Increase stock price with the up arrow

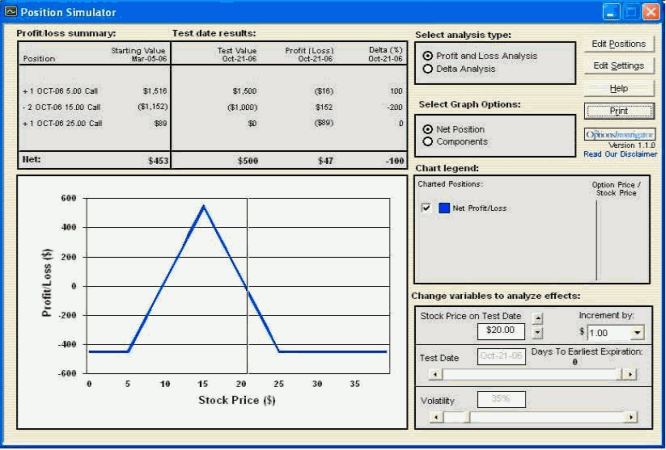pos(538,318)
